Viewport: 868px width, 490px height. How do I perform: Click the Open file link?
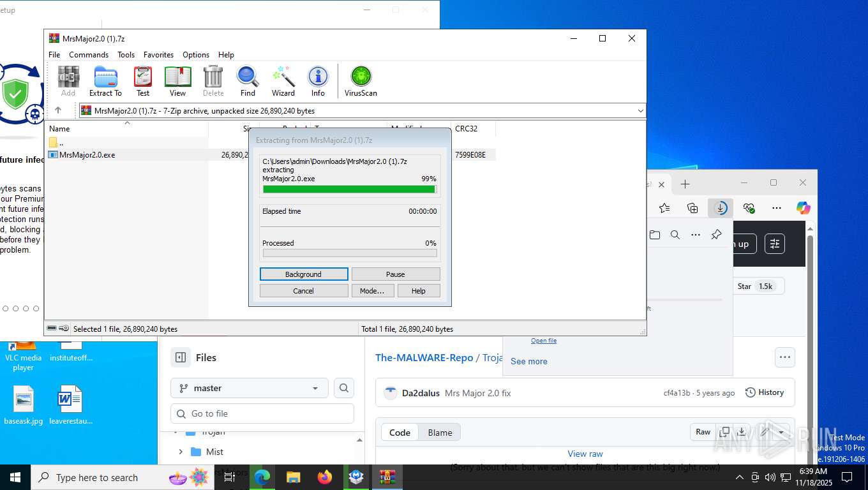coord(544,341)
